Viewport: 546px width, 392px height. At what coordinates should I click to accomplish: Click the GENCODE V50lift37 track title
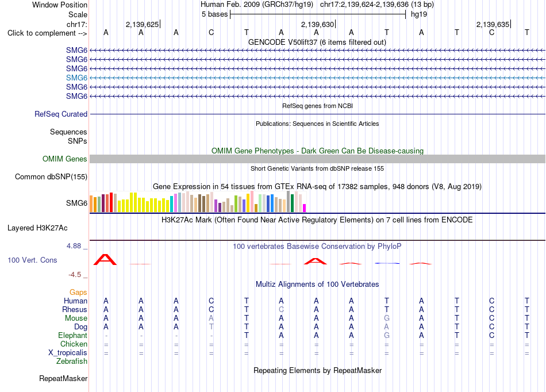click(x=317, y=43)
